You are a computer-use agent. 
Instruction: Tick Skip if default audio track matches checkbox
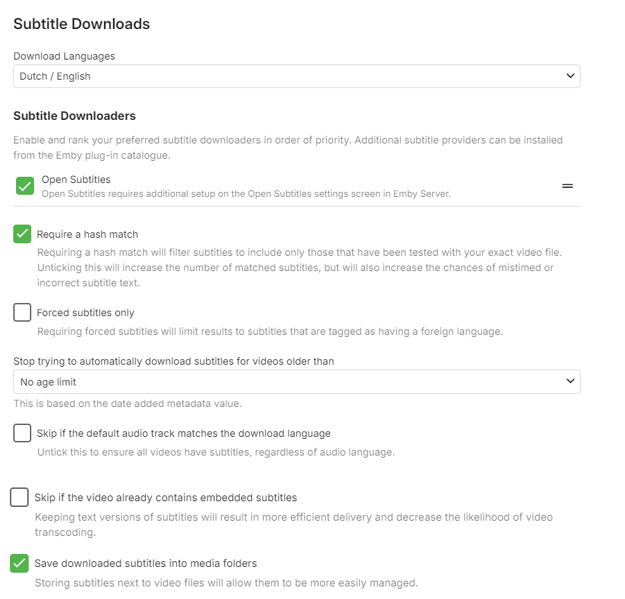click(22, 433)
